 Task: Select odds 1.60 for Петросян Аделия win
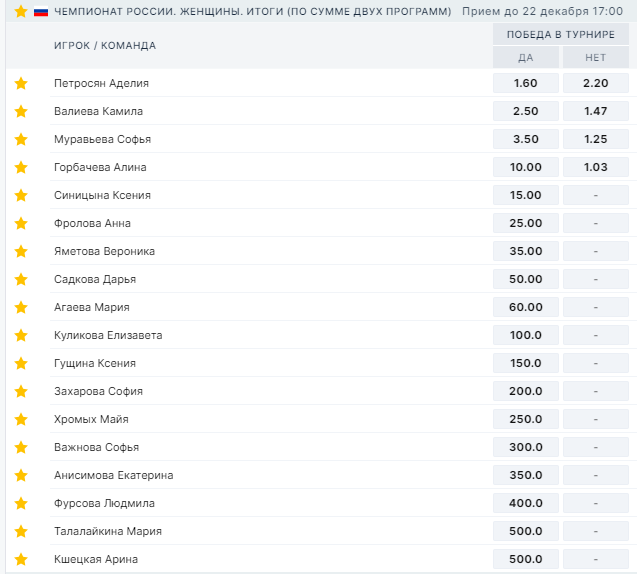coord(526,83)
